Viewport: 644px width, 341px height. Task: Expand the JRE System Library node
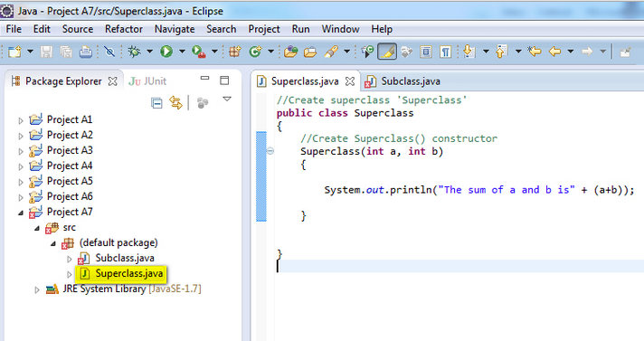coord(37,290)
